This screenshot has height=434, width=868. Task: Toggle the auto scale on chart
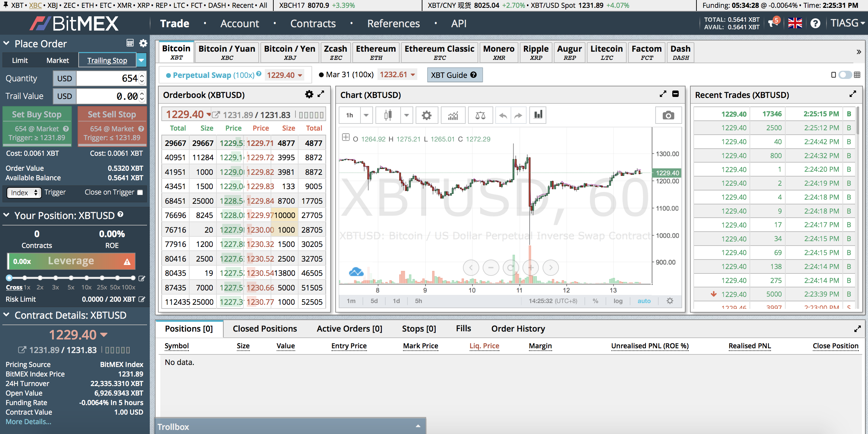(644, 302)
